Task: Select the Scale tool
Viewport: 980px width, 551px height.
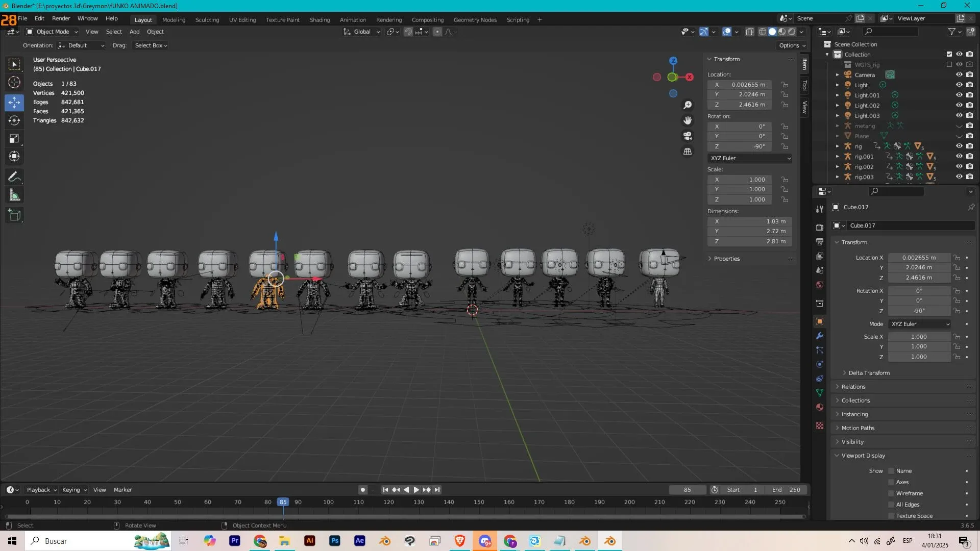Action: (14, 139)
